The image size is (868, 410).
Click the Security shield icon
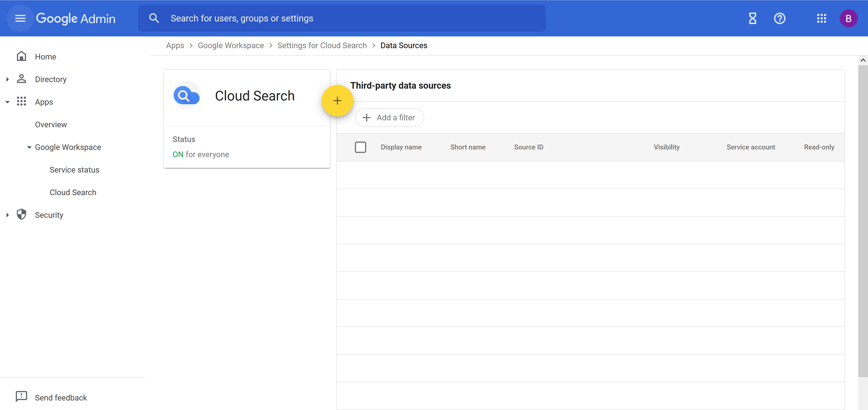(x=21, y=214)
